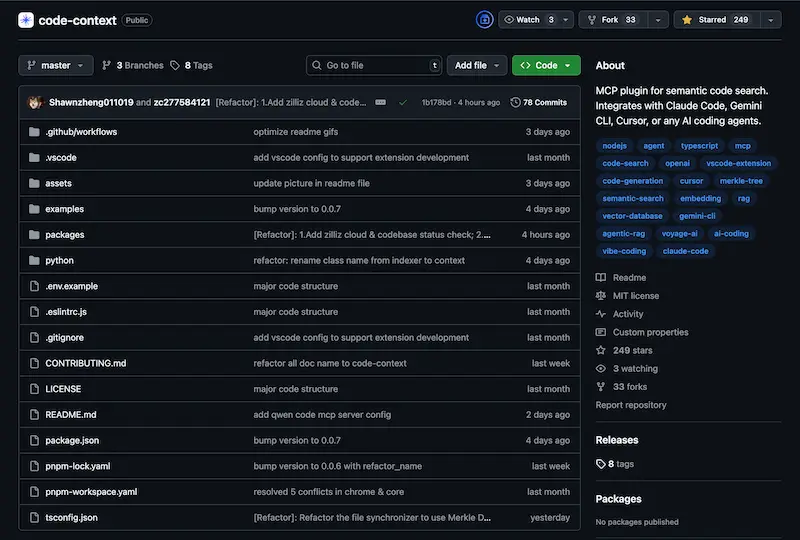Viewport: 800px width, 540px height.
Task: Select the merkle-tree topic tag
Action: pyautogui.click(x=741, y=181)
